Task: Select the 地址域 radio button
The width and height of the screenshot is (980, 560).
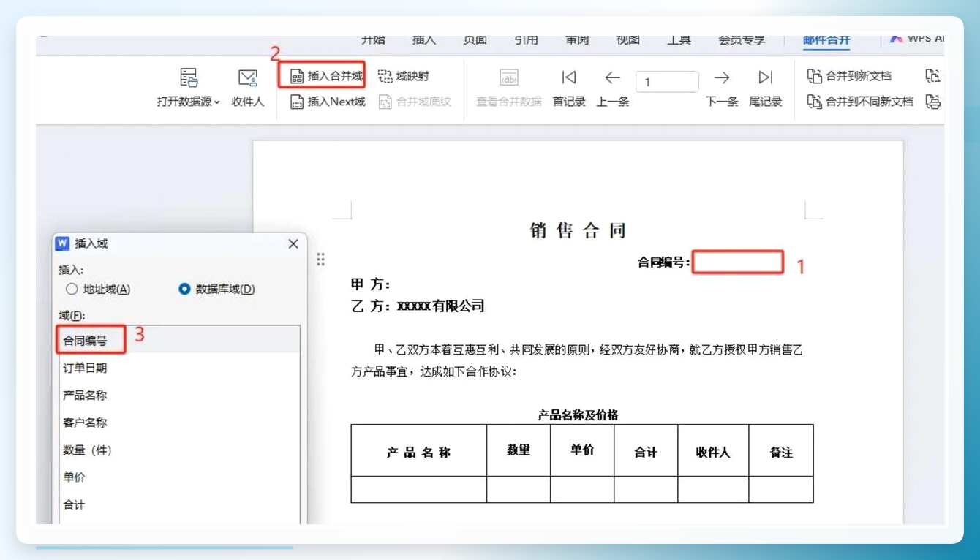Action: [72, 289]
